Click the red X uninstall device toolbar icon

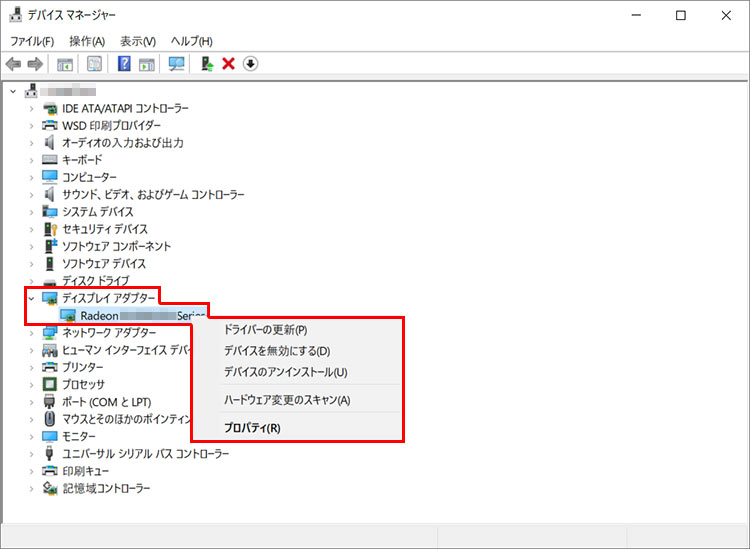coord(228,64)
